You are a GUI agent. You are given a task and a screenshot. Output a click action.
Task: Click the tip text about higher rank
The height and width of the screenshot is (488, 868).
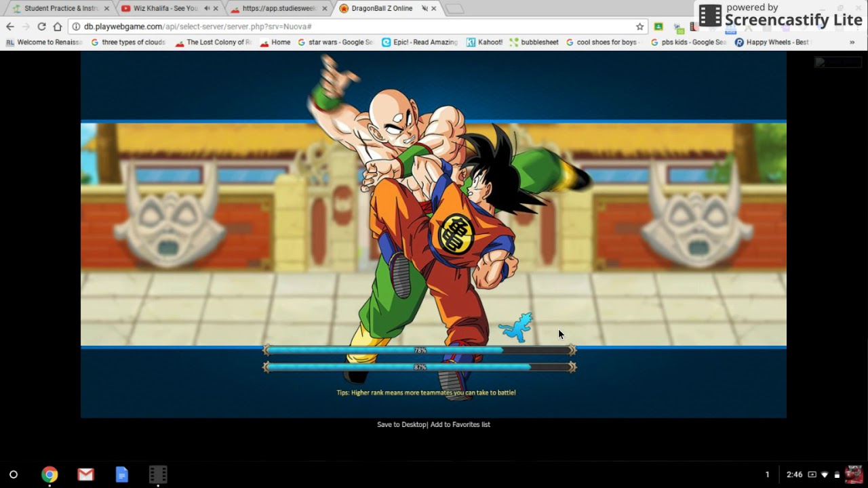coord(426,392)
